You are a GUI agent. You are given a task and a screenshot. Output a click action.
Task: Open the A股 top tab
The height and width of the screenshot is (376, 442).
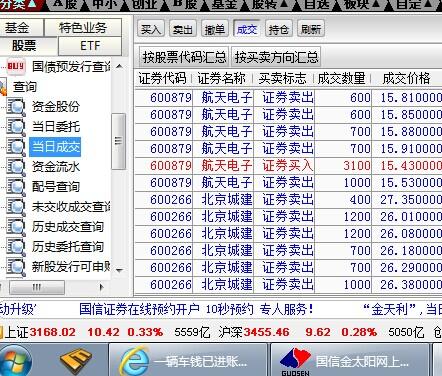65,4
